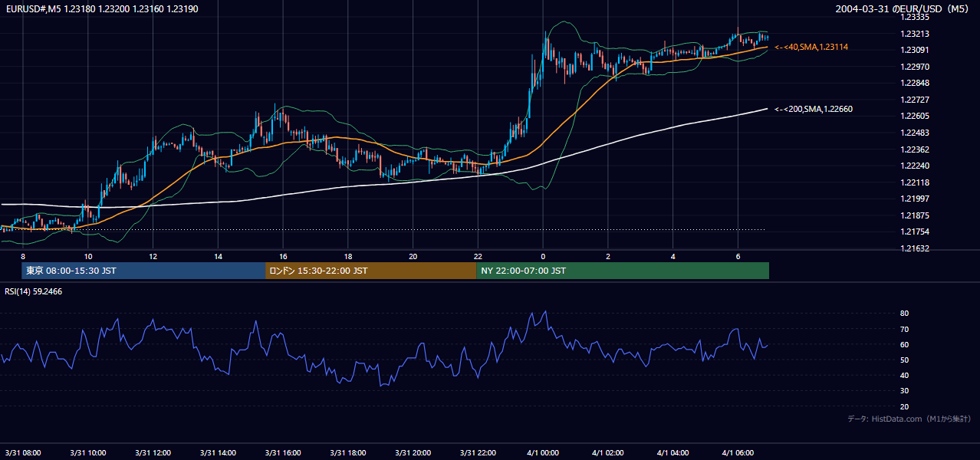980x460 pixels.
Task: Click the 3/31 16:00 date label
Action: click(x=283, y=453)
